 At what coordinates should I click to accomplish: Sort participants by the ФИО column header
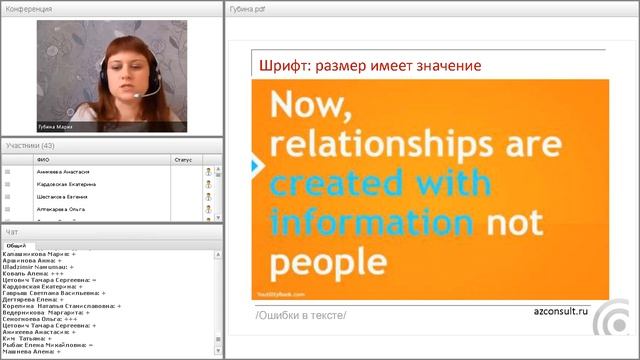(x=102, y=160)
